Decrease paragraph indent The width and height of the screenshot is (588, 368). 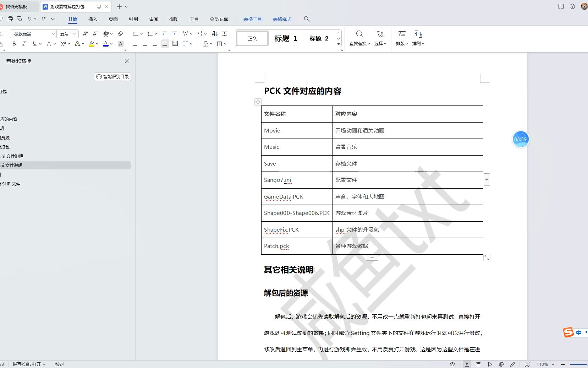(x=165, y=34)
